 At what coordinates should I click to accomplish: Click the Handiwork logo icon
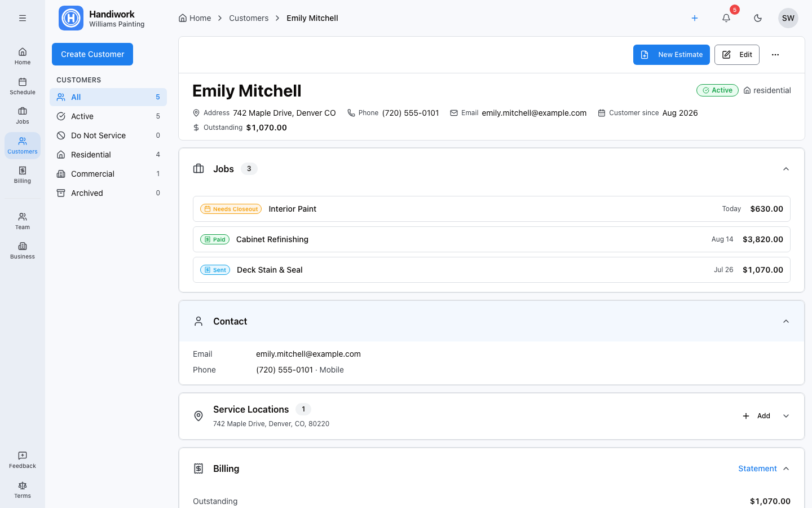(x=71, y=18)
